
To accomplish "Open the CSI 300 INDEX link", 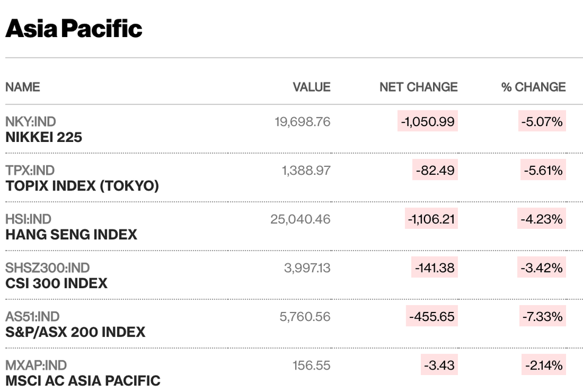I will pyautogui.click(x=56, y=283).
